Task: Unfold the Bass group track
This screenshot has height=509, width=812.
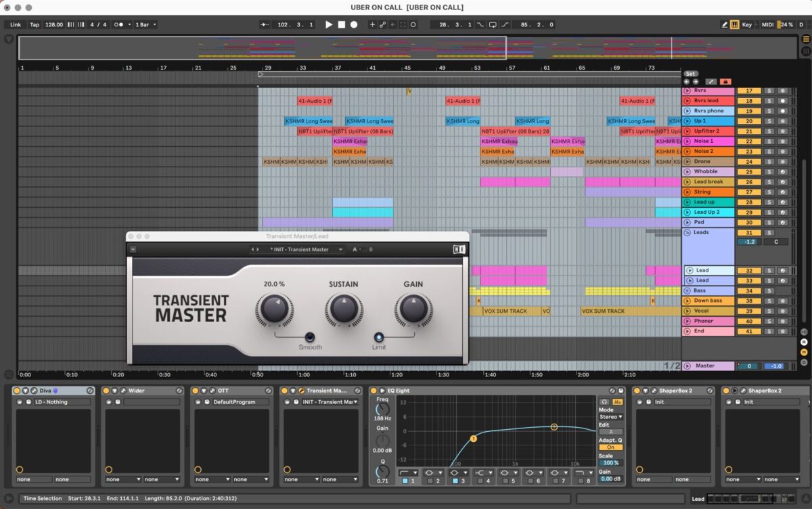Action: [x=687, y=291]
